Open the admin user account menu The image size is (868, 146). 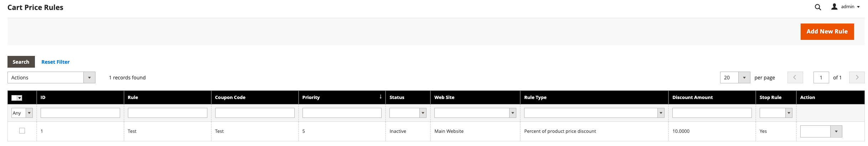coord(845,7)
